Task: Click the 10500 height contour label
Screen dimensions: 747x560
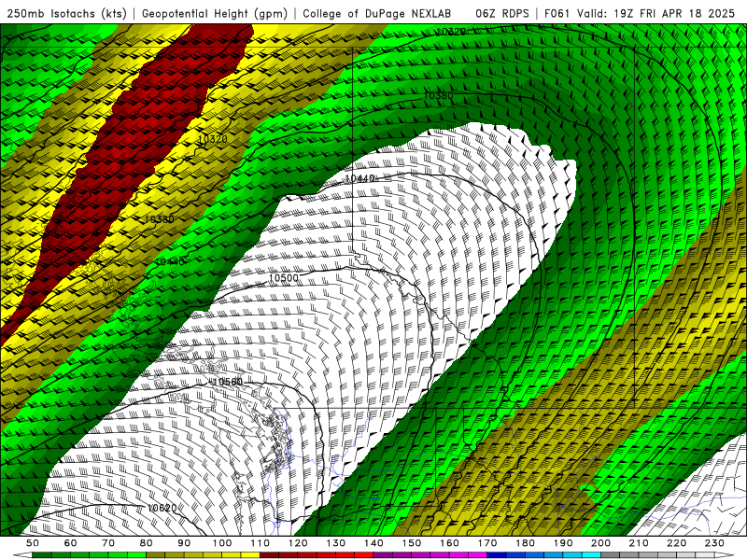Action: pyautogui.click(x=284, y=277)
